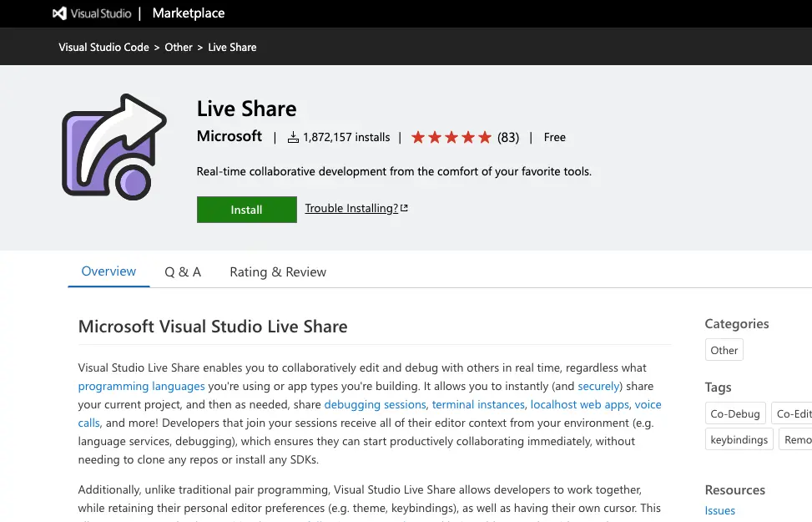
Task: Click the Live Share extension logo
Action: [114, 147]
